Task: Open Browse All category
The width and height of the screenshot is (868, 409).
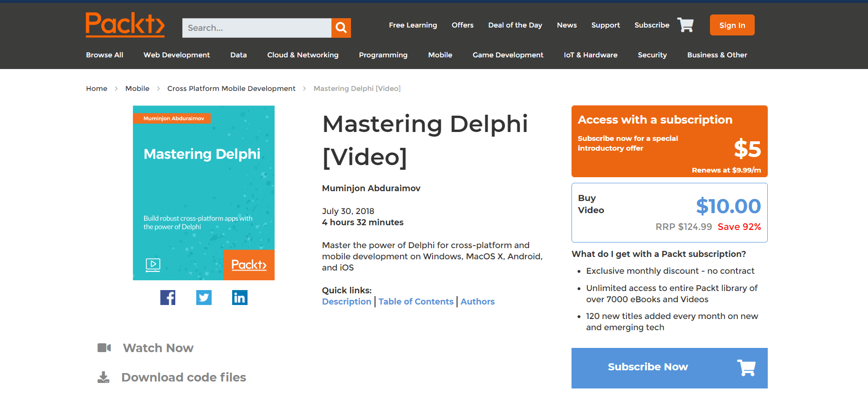Action: (x=104, y=55)
